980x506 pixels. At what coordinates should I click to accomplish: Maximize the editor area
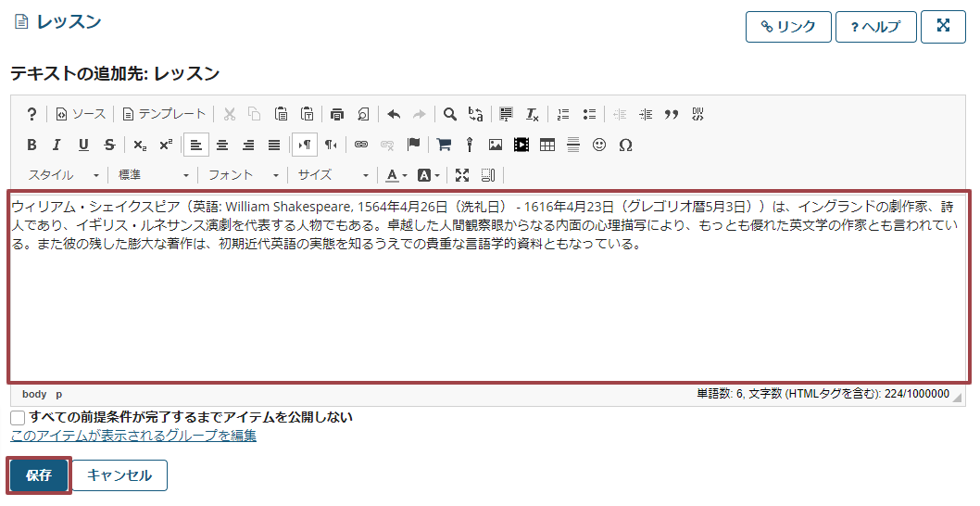462,175
